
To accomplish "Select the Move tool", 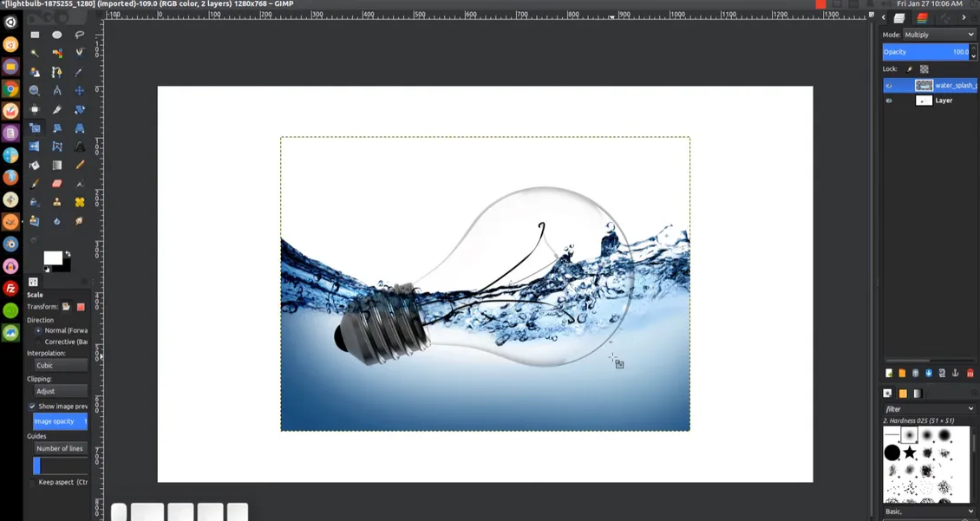I will [80, 90].
